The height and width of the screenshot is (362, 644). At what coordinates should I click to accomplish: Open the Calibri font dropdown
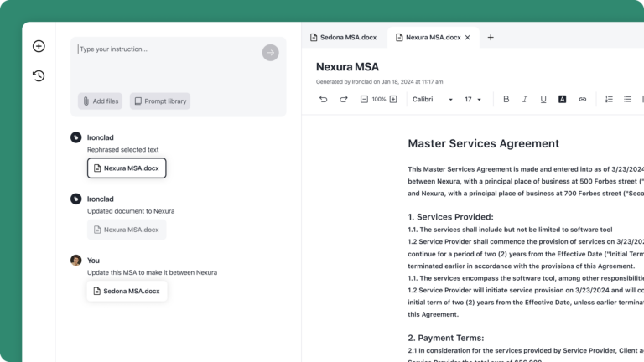(433, 99)
